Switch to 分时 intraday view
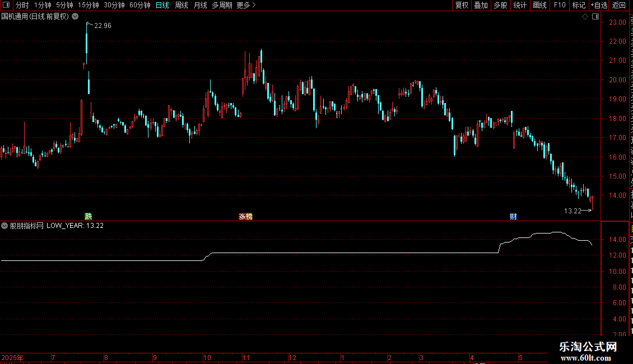Image resolution: width=633 pixels, height=364 pixels. [x=22, y=5]
